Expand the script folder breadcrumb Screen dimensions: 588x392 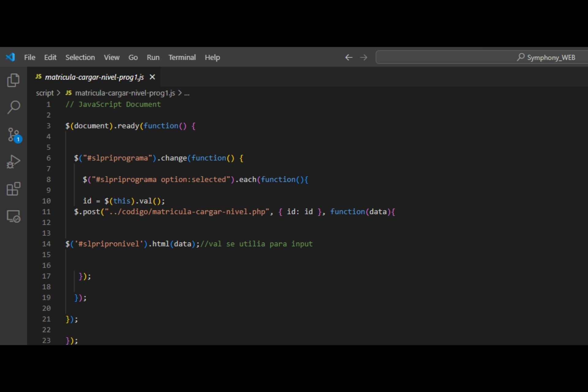click(45, 93)
